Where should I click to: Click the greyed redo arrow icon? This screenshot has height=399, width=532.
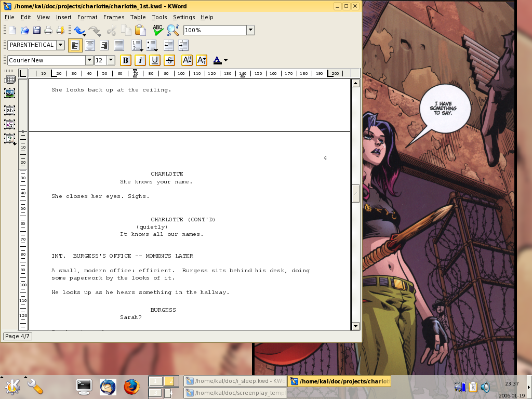pyautogui.click(x=95, y=31)
